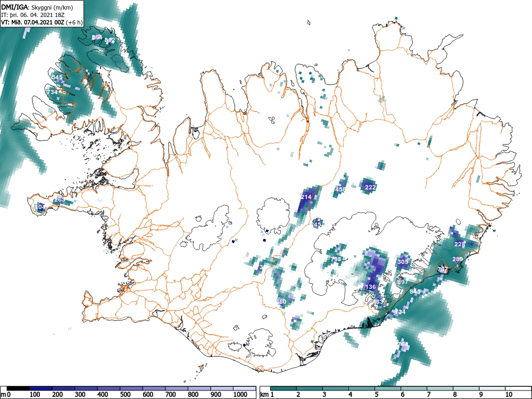Click the visibility value 845 on the map

coord(415,292)
